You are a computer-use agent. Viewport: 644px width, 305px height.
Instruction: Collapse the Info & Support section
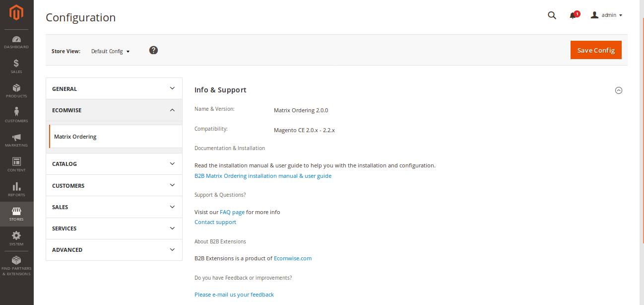point(619,90)
